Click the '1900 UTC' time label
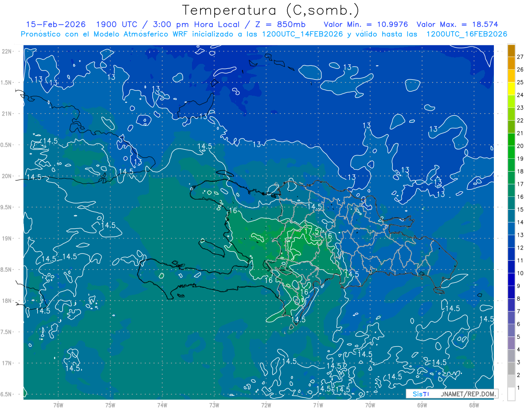This screenshot has width=532, height=411. click(x=117, y=24)
